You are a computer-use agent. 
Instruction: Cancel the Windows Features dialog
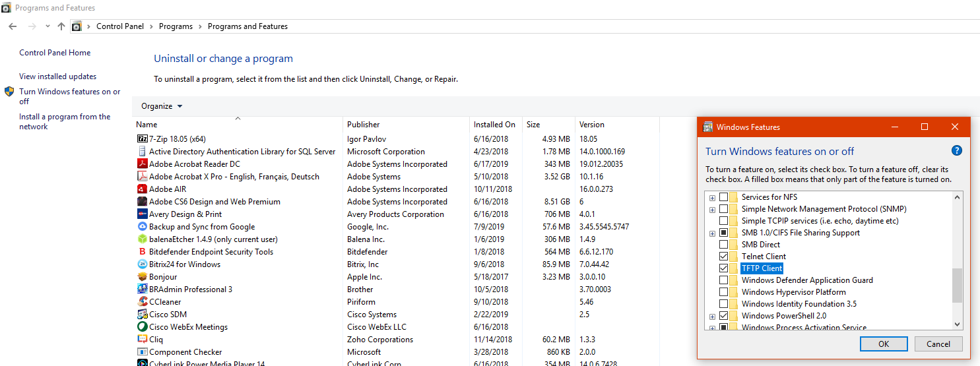pos(938,344)
